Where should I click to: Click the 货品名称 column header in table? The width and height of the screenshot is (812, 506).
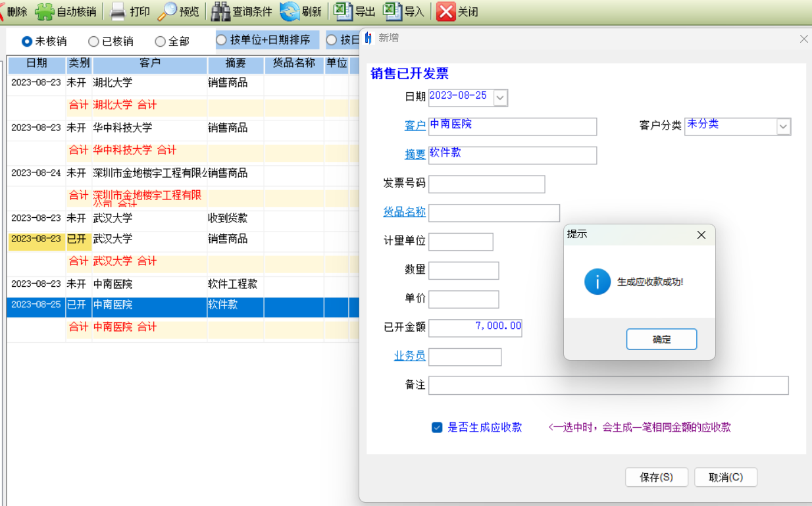tap(294, 64)
